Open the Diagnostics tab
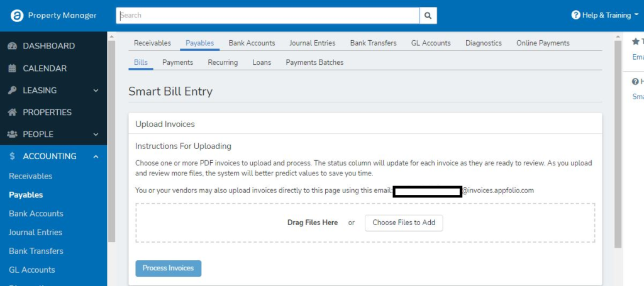The width and height of the screenshot is (644, 286). 484,43
